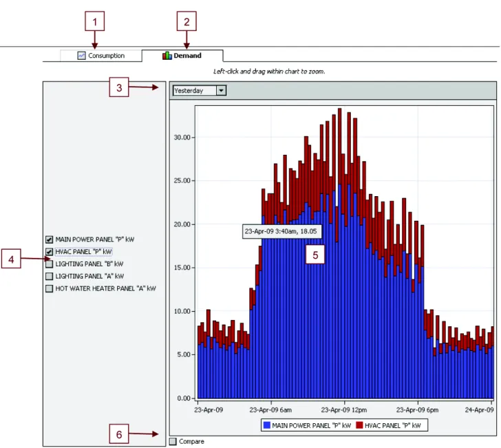Click the 25.00 y-axis label
The height and width of the screenshot is (448, 501).
pyautogui.click(x=182, y=180)
